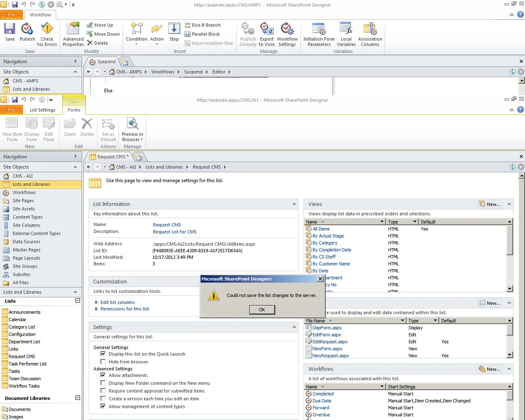The height and width of the screenshot is (420, 525).
Task: Click Save icon in workflow ribbon
Action: click(10, 32)
